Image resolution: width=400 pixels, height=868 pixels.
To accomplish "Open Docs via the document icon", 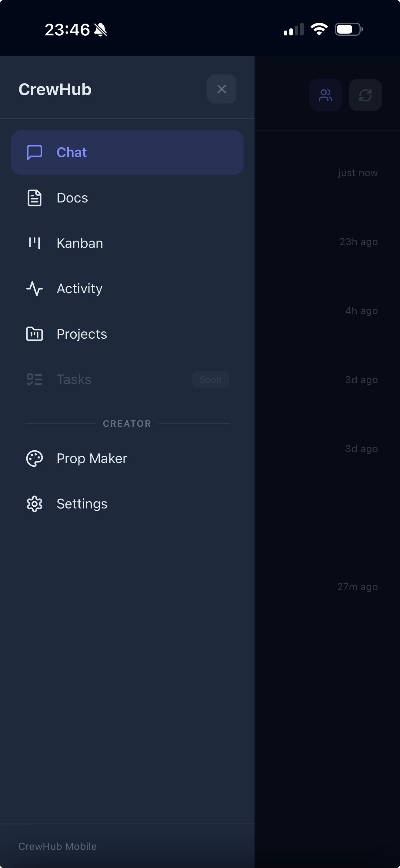I will [34, 198].
